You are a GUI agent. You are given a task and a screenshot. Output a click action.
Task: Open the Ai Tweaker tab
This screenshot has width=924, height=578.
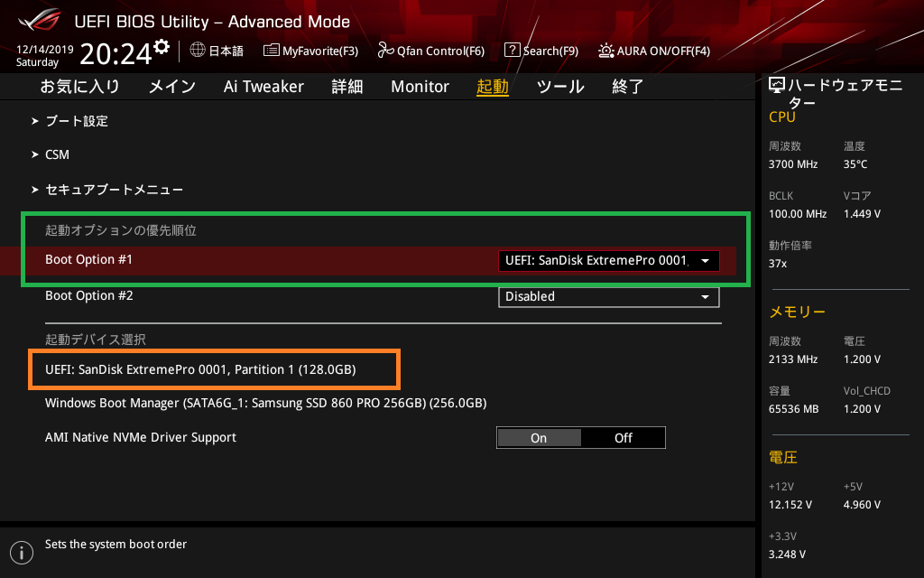tap(263, 87)
